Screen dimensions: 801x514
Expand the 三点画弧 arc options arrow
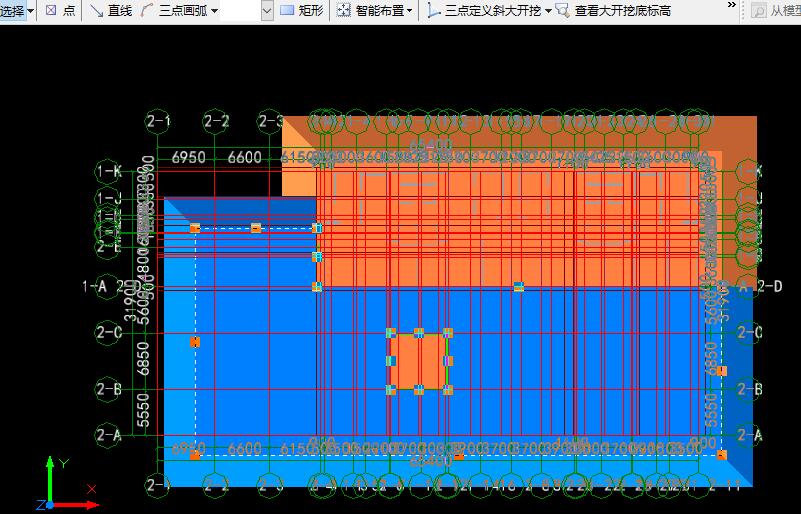tap(214, 11)
